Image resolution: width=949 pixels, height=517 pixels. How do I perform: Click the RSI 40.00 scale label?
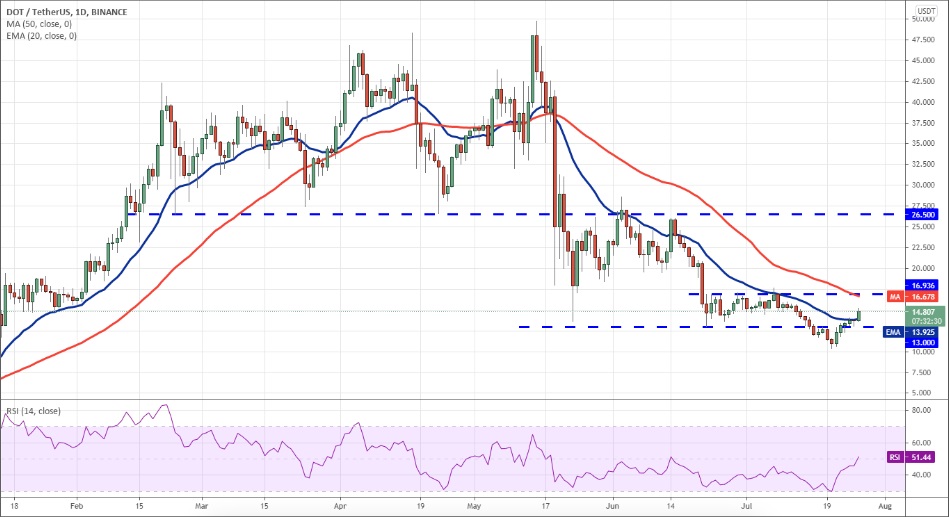[x=922, y=475]
